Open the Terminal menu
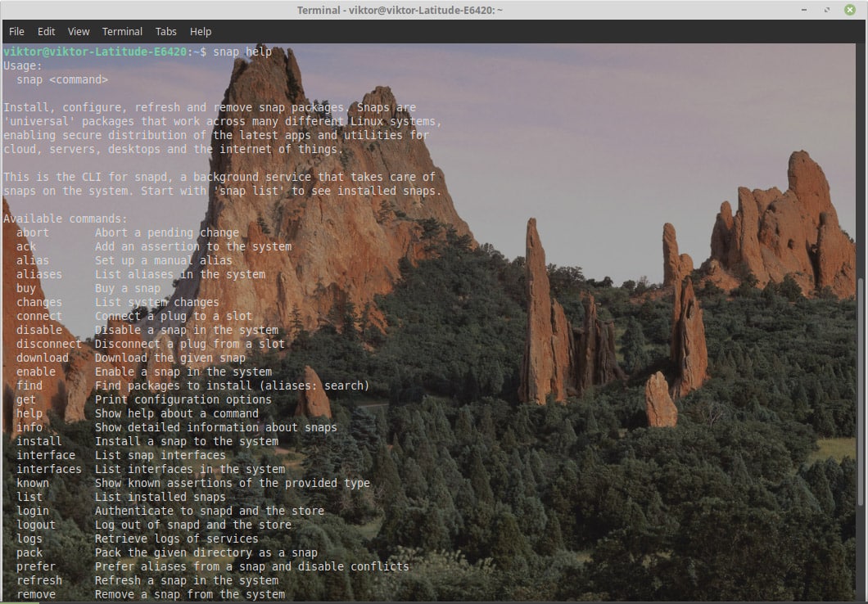868x604 pixels. coord(122,31)
